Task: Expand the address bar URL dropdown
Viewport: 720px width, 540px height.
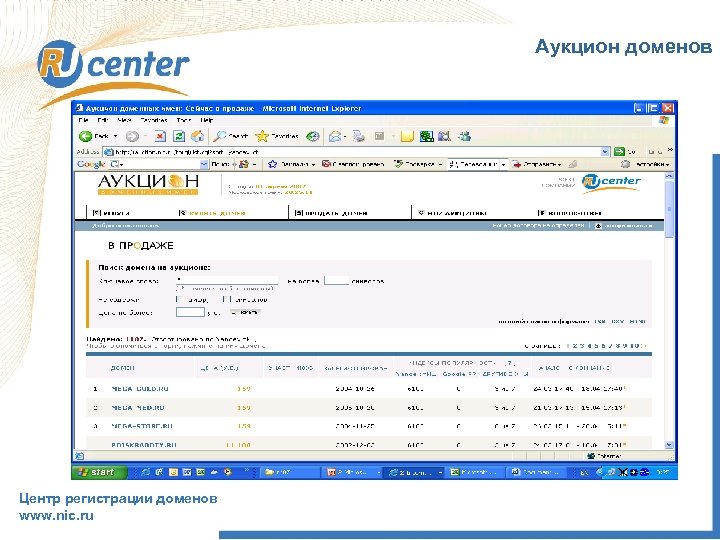Action: pos(605,152)
